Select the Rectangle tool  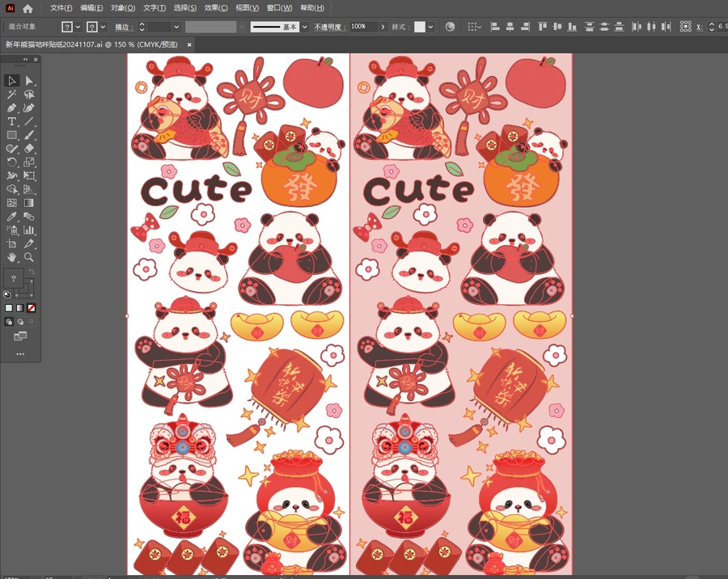pyautogui.click(x=11, y=135)
